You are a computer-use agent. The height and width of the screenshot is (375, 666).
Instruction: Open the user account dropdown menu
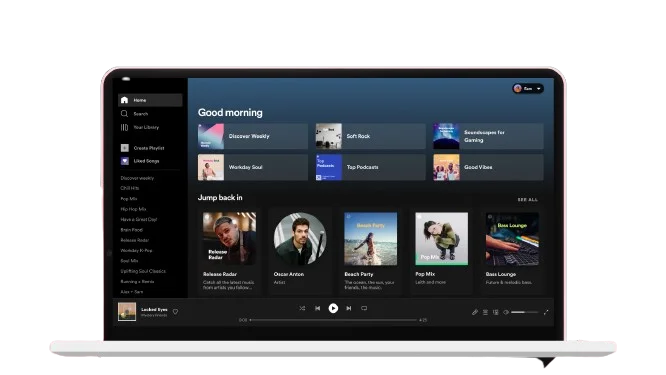click(x=528, y=88)
